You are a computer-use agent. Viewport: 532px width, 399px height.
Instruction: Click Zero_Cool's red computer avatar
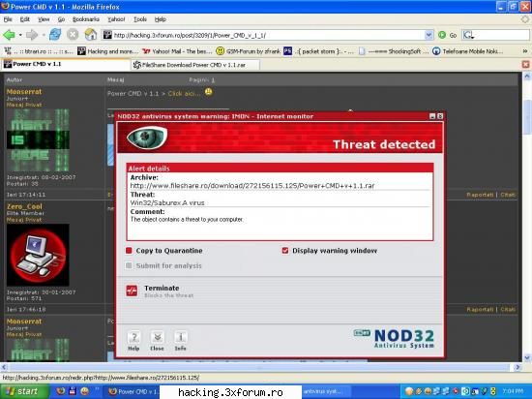[38, 255]
